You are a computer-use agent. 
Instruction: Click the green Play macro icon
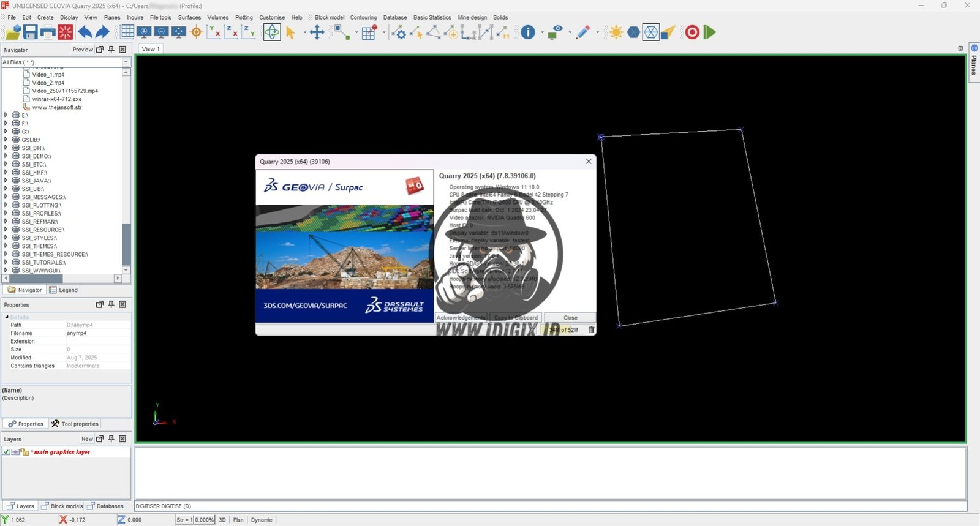click(709, 32)
